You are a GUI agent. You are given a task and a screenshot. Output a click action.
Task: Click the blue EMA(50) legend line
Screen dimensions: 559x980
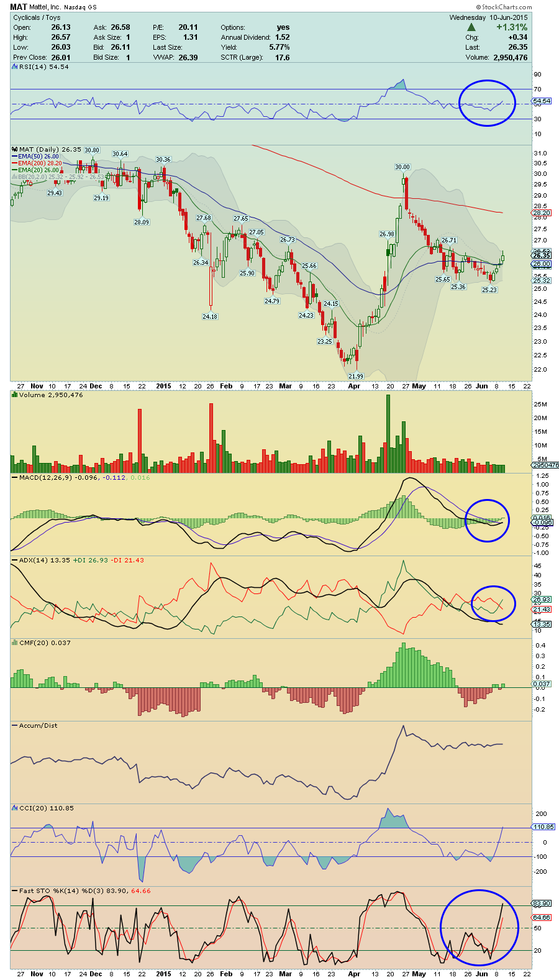click(x=15, y=157)
